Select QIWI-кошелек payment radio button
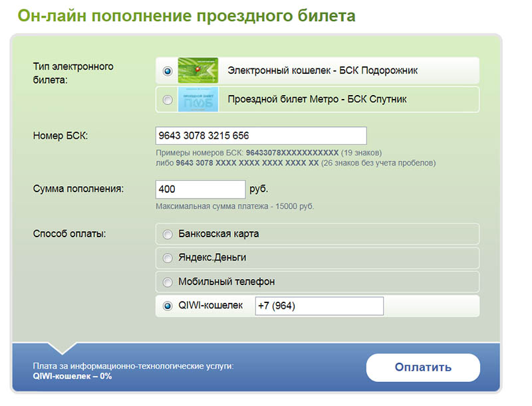The height and width of the screenshot is (406, 532). click(168, 306)
